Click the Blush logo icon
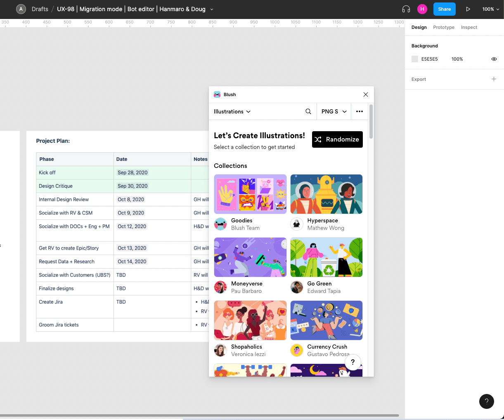Image resolution: width=504 pixels, height=420 pixels. coord(217,94)
